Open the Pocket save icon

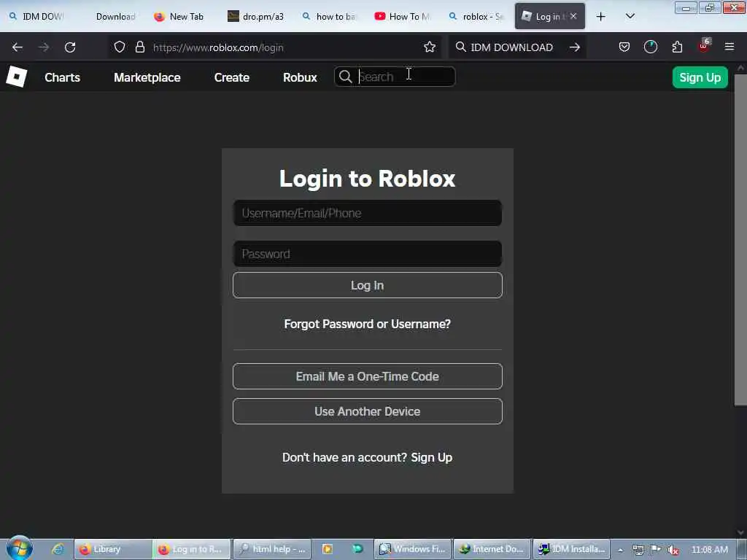tap(624, 47)
